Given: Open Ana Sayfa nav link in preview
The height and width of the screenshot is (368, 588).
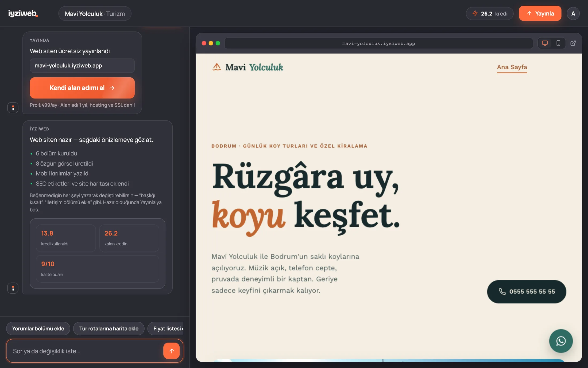Looking at the screenshot, I should (512, 67).
